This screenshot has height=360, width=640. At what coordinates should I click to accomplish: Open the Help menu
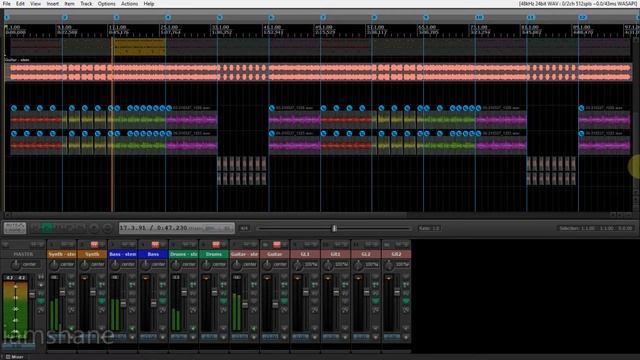click(x=149, y=4)
